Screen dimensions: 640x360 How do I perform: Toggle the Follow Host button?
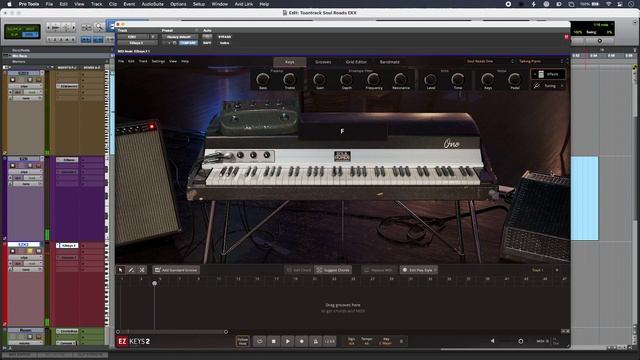click(x=242, y=341)
